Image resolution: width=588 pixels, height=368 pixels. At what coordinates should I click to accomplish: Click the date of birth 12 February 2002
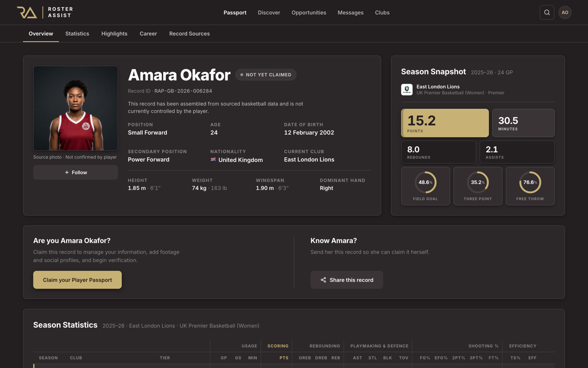tap(309, 132)
